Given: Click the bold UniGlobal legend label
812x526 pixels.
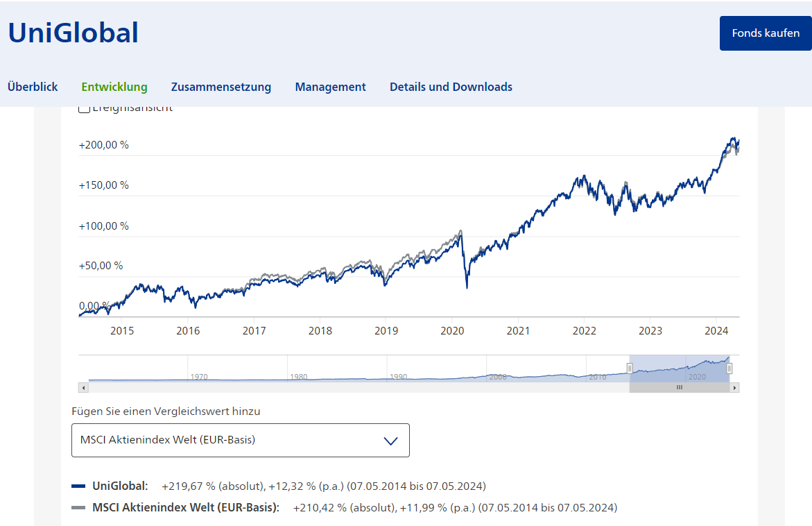Looking at the screenshot, I should pyautogui.click(x=120, y=486).
